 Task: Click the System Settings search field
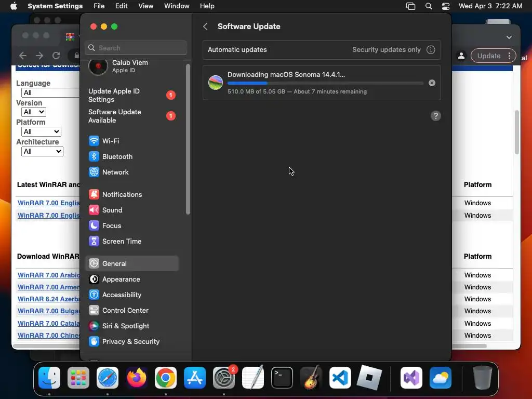136,48
